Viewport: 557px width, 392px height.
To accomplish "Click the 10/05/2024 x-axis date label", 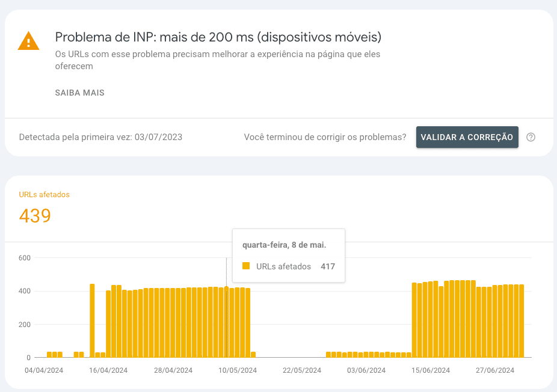I will 238,370.
